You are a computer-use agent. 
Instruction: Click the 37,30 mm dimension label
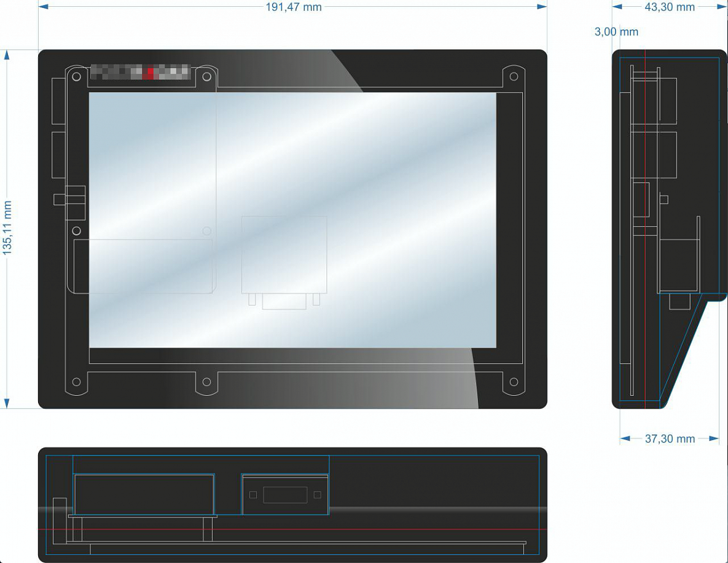670,438
